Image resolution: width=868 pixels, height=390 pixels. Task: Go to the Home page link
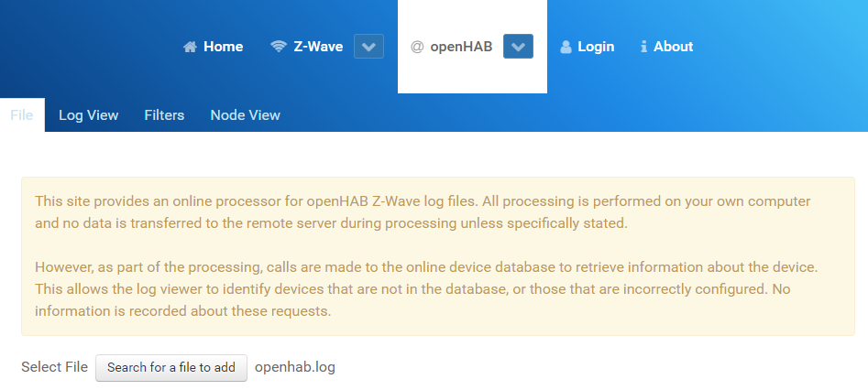[x=223, y=47]
